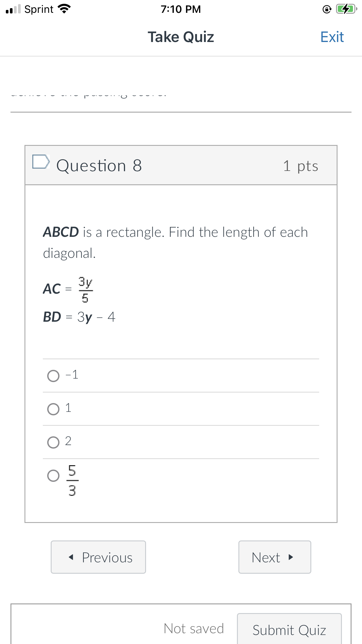Tap the Sprint carrier label

(38, 9)
